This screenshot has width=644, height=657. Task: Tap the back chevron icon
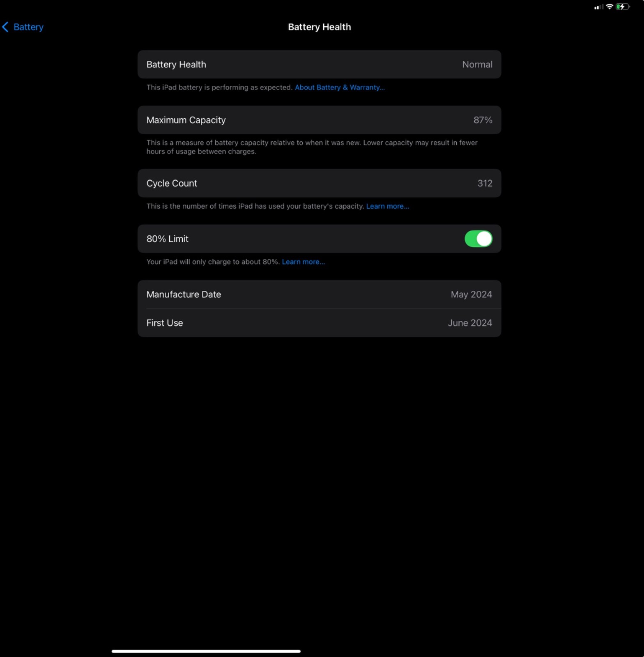coord(5,27)
